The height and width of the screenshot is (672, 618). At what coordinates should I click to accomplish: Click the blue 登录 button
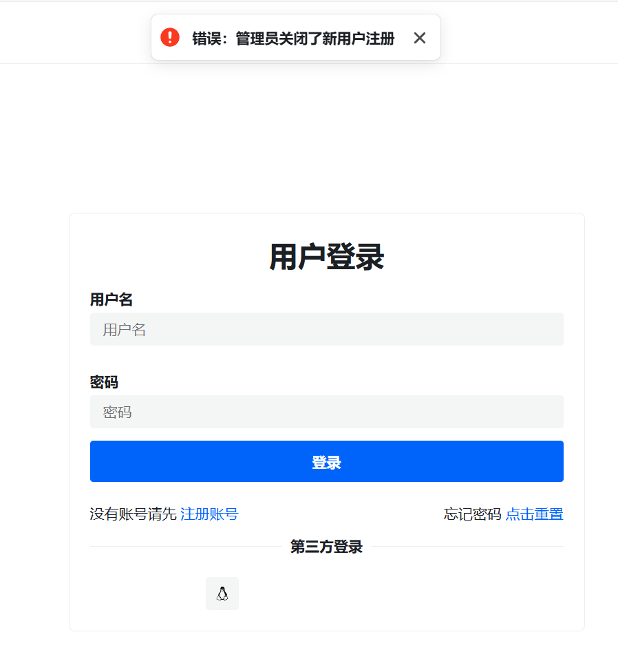point(326,461)
